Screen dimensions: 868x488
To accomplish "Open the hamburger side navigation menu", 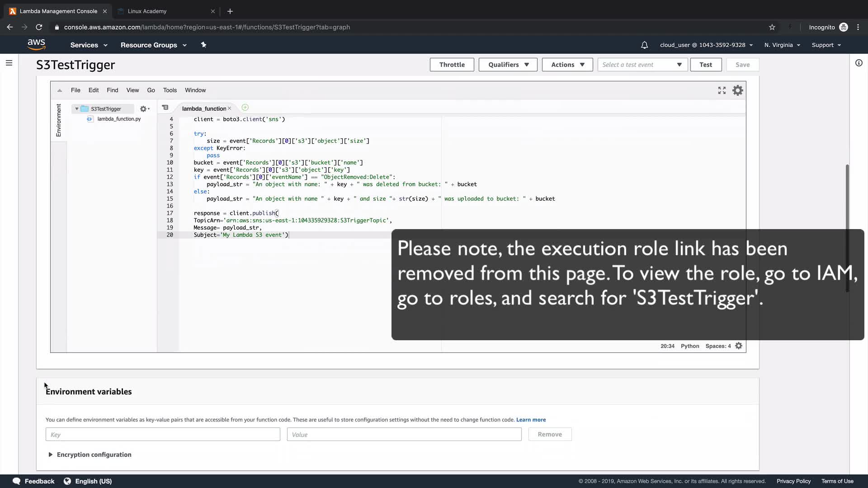I will 9,63.
